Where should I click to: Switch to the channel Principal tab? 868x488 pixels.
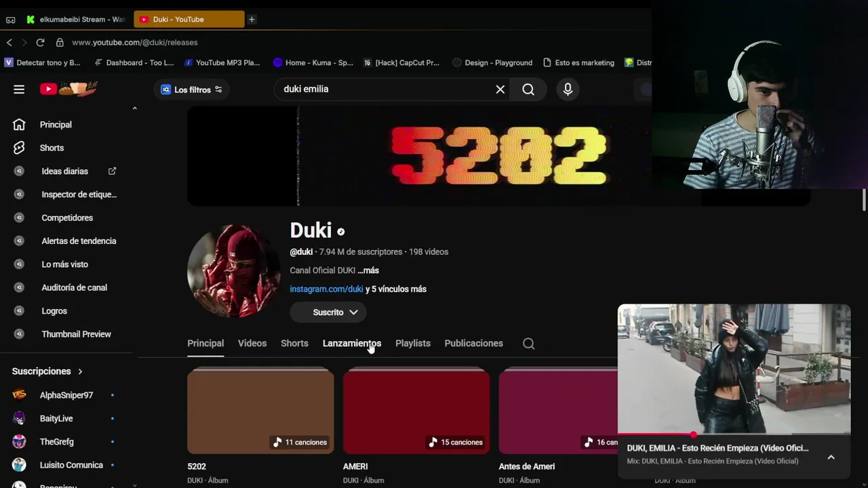(205, 344)
